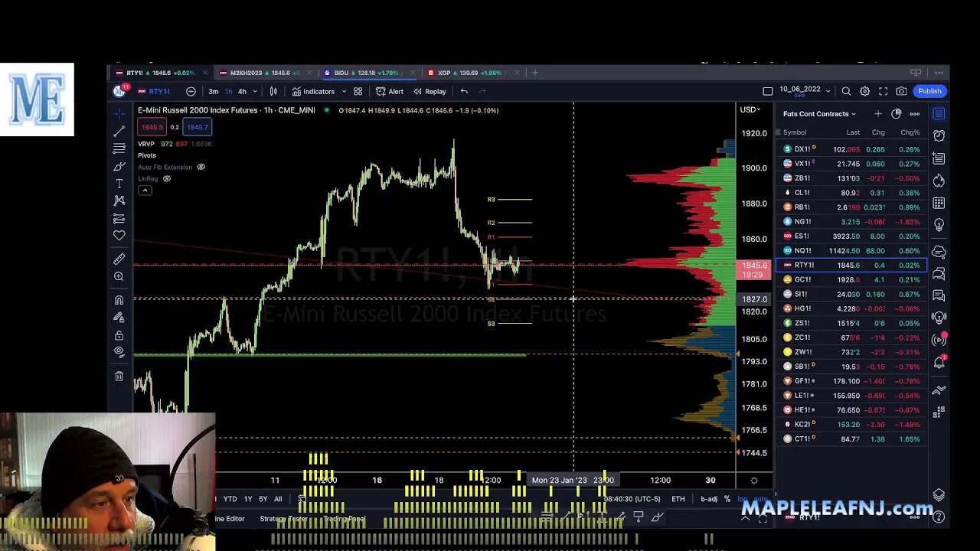Open the Alerts panel clock icon
980x551 pixels.
tap(939, 136)
